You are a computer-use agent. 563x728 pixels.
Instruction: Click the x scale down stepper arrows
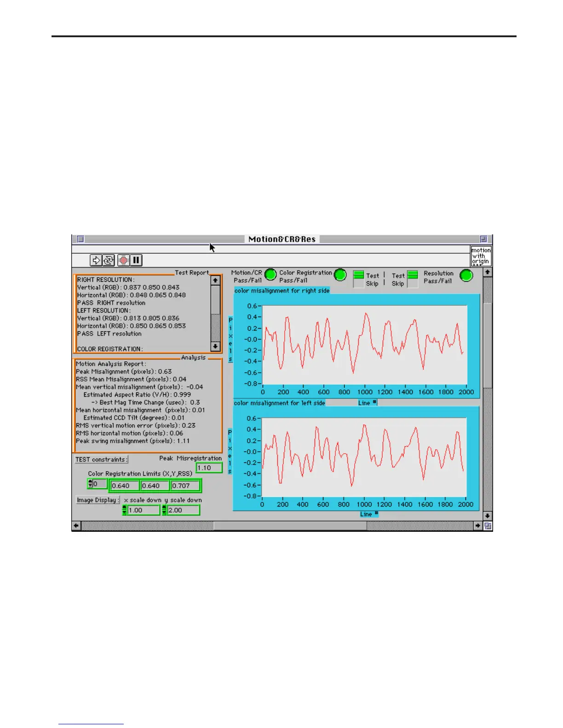tap(125, 510)
